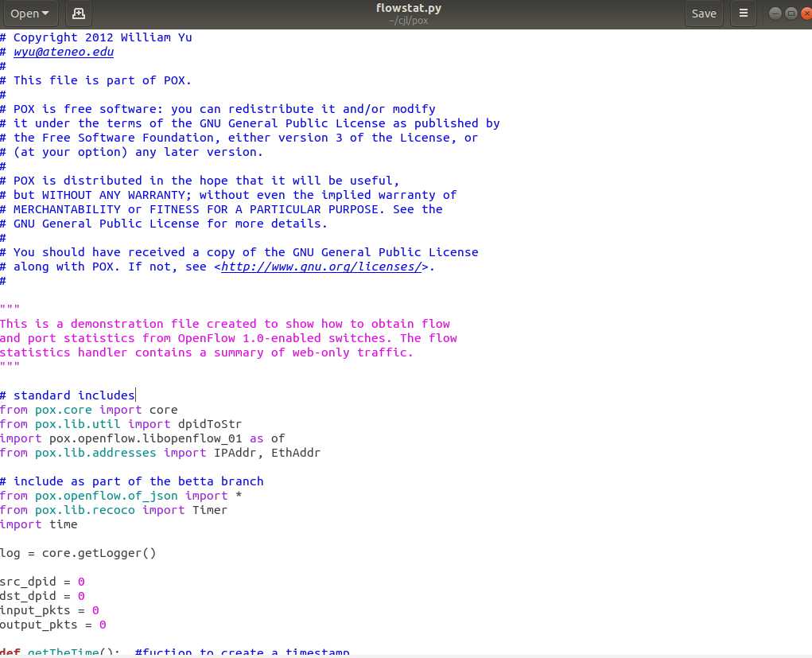
Task: Place cursor in 'POX is free software' line
Action: tap(218, 109)
